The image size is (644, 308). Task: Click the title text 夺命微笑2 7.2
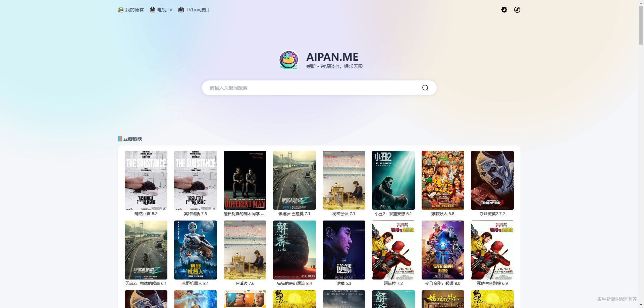coord(492,214)
